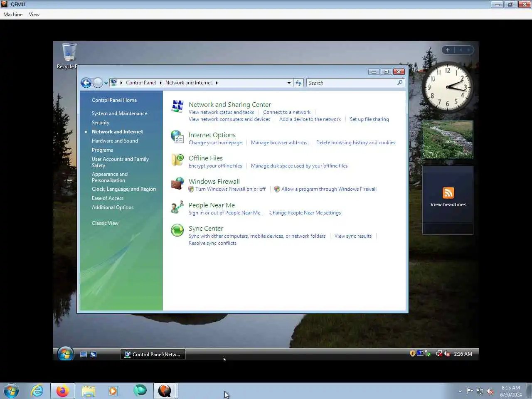This screenshot has width=532, height=399.
Task: Click the security shield icon in Vista tray
Action: pyautogui.click(x=413, y=354)
